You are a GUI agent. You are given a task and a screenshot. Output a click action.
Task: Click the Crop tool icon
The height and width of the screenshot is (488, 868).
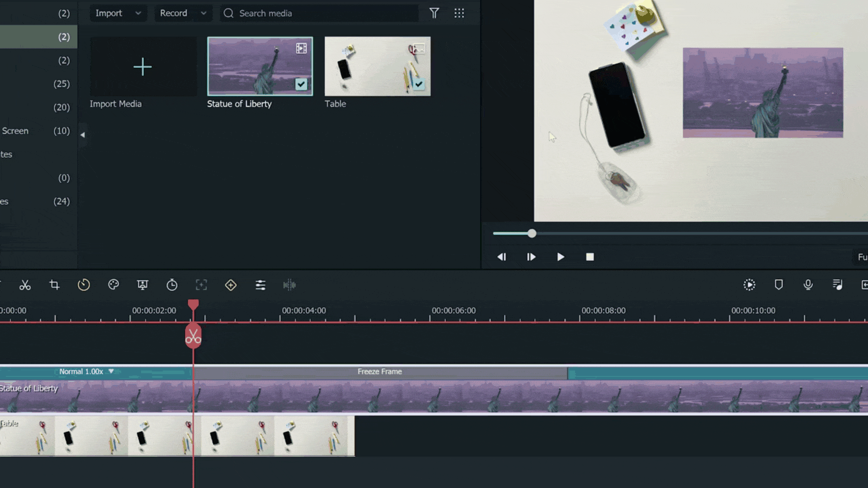click(x=54, y=285)
